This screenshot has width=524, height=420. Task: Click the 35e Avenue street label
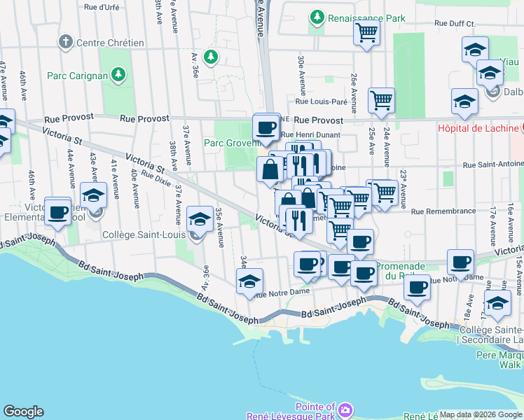click(219, 227)
